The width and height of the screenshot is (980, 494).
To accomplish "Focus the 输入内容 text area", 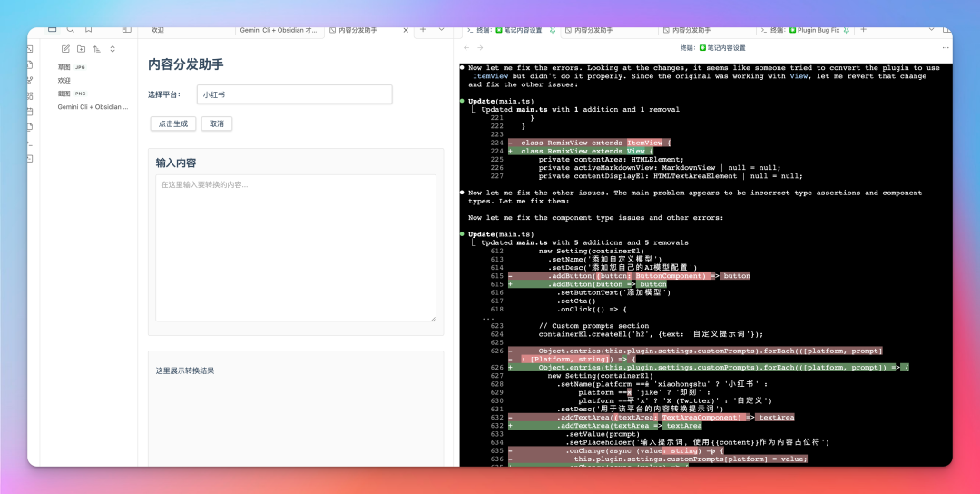I will (296, 248).
